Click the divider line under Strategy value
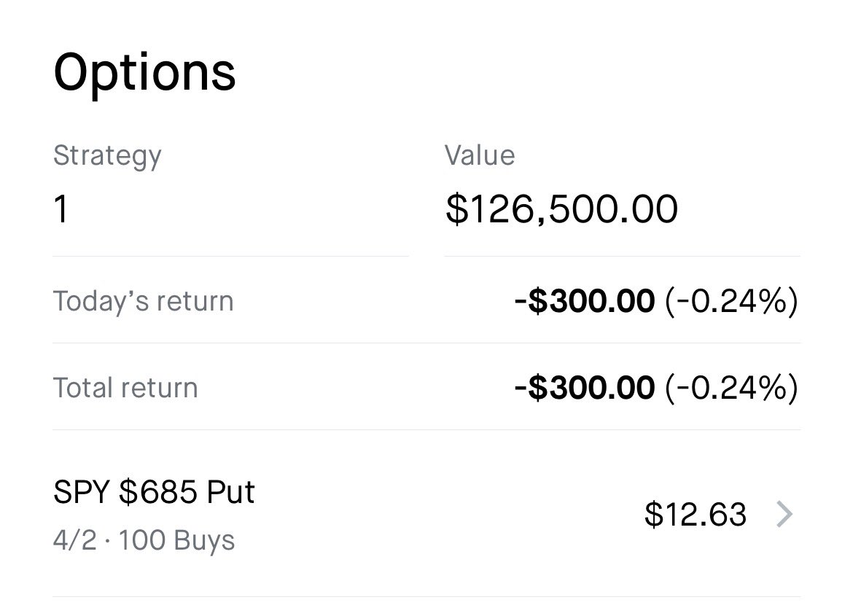853x616 pixels. point(230,257)
